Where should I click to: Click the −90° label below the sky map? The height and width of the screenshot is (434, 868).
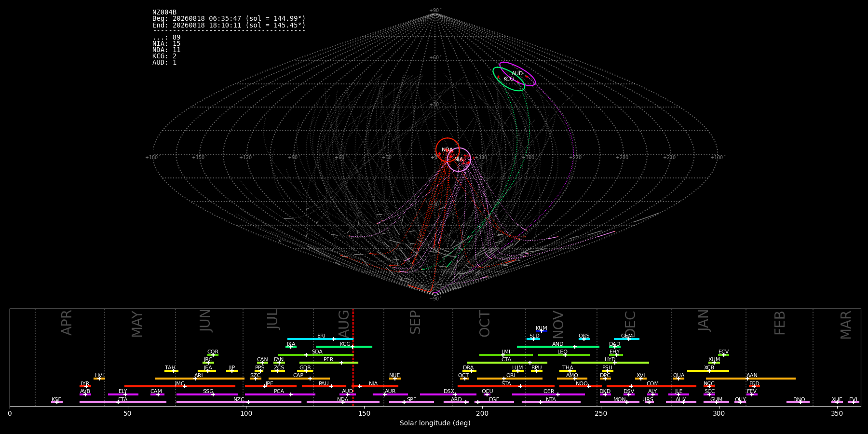435,299
